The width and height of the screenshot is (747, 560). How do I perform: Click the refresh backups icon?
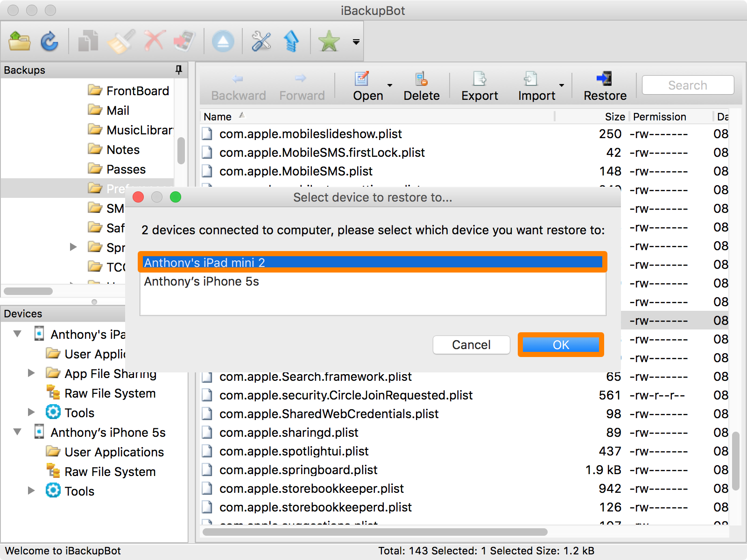(x=49, y=41)
